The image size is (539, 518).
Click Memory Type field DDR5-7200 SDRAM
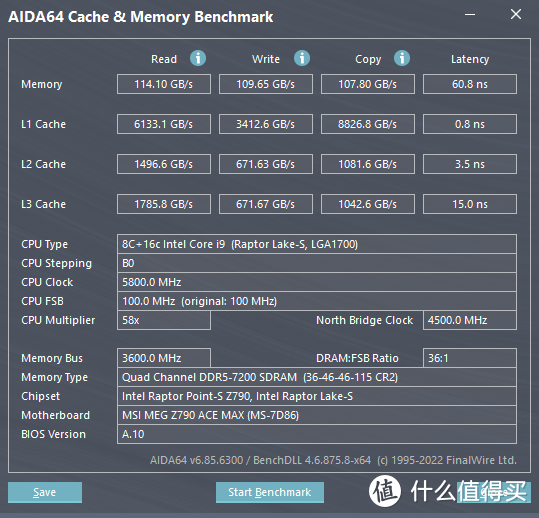[317, 377]
